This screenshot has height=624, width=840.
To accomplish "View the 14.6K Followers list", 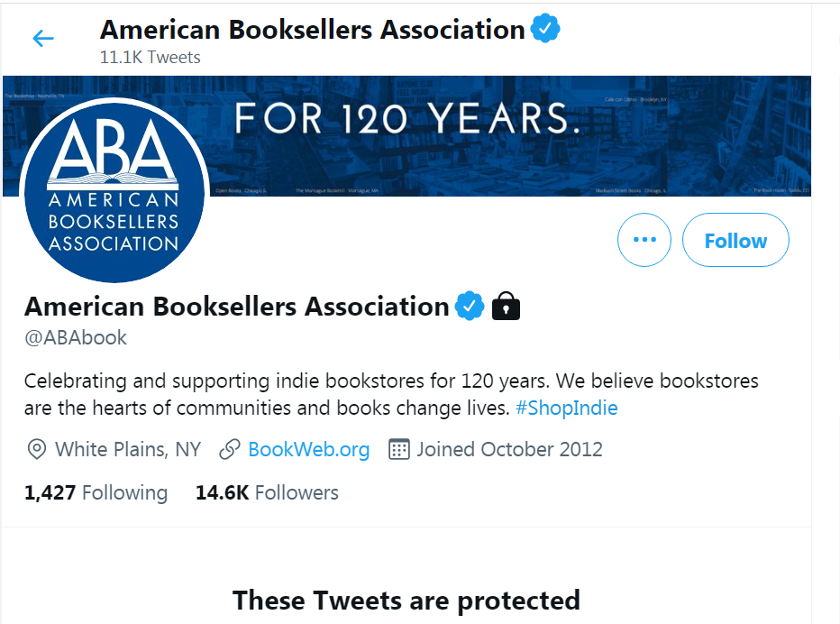I will [267, 492].
